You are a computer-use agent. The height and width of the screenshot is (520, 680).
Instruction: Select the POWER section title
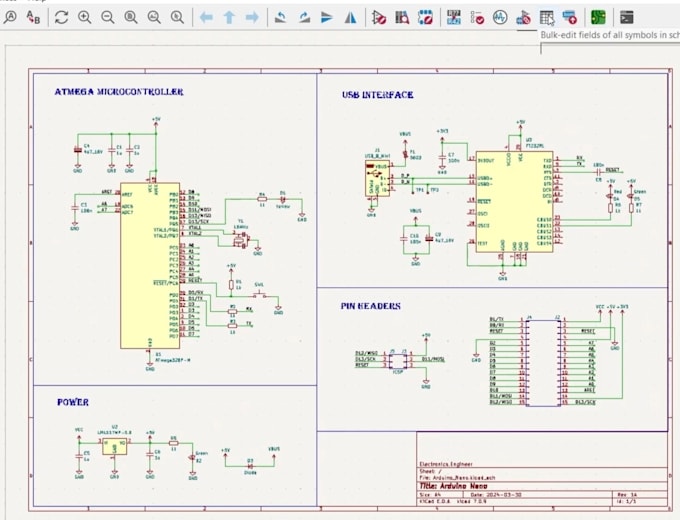pos(73,402)
